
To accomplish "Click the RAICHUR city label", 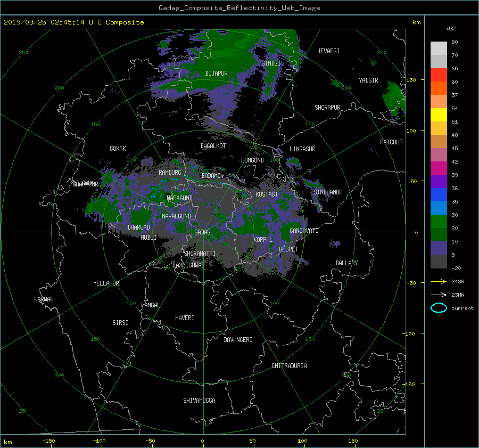I will tap(391, 142).
